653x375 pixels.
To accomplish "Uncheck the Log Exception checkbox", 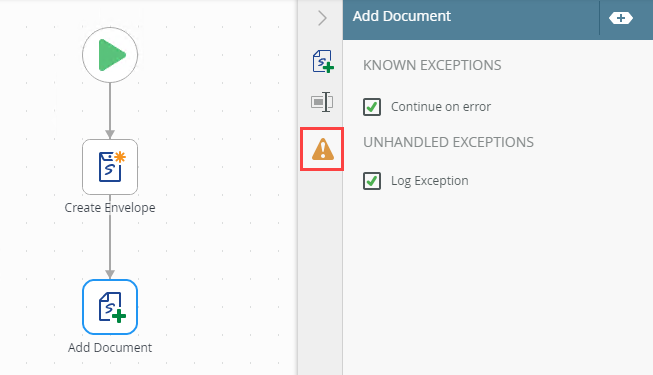I will tap(372, 181).
